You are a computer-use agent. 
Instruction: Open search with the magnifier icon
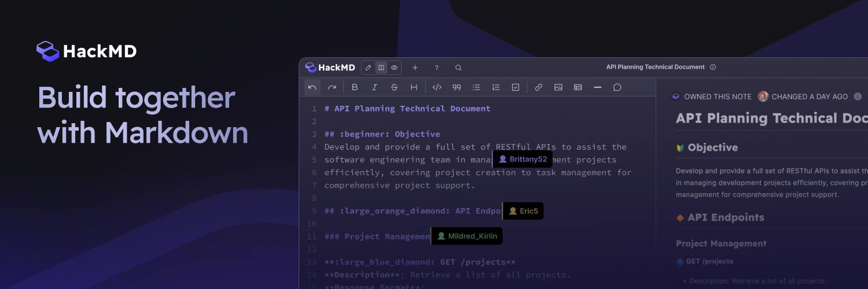coord(458,68)
